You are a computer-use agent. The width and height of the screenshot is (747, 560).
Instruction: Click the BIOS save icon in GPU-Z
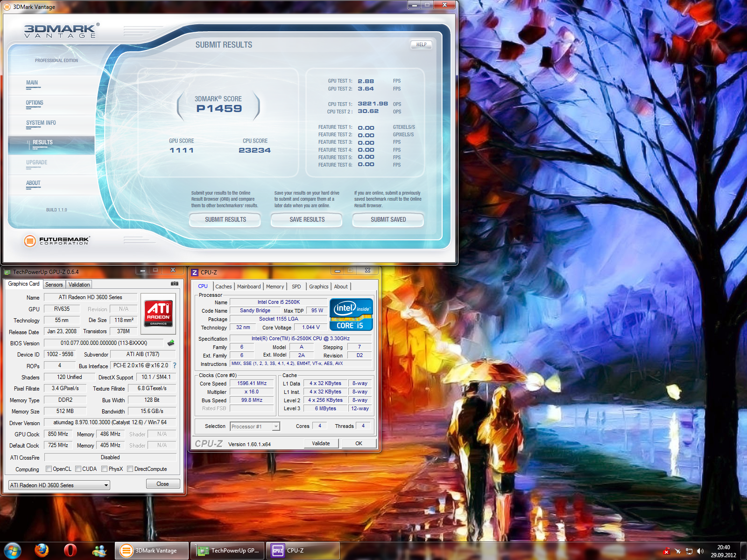click(x=171, y=343)
